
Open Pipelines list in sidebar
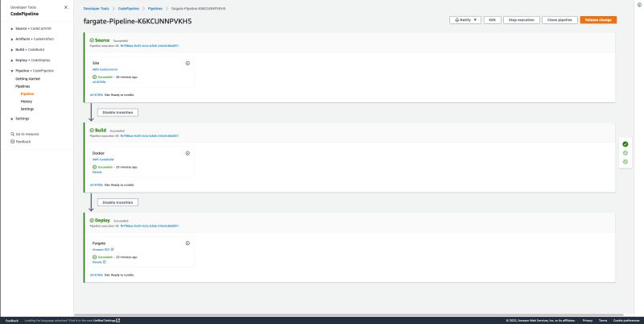23,86
